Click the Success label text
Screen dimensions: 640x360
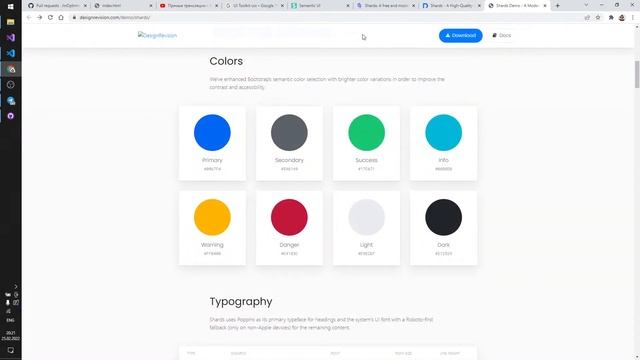[x=366, y=160]
